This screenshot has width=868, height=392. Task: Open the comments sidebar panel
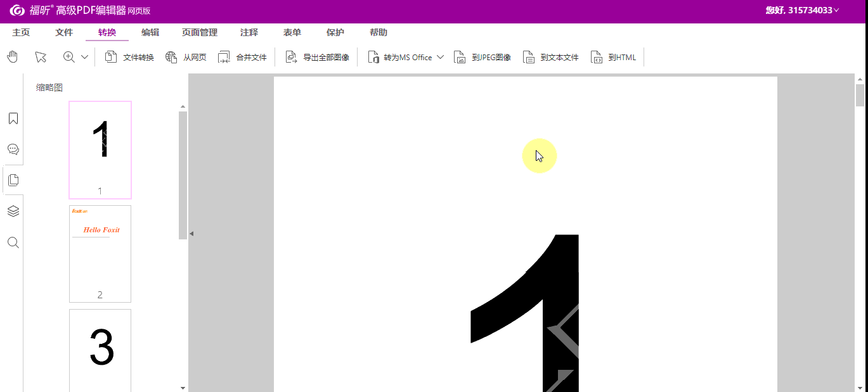click(x=13, y=149)
